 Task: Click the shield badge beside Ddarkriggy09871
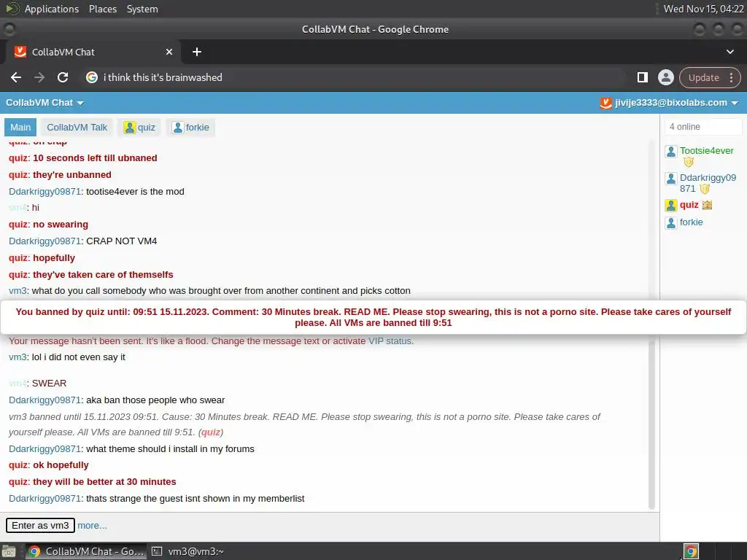[705, 189]
